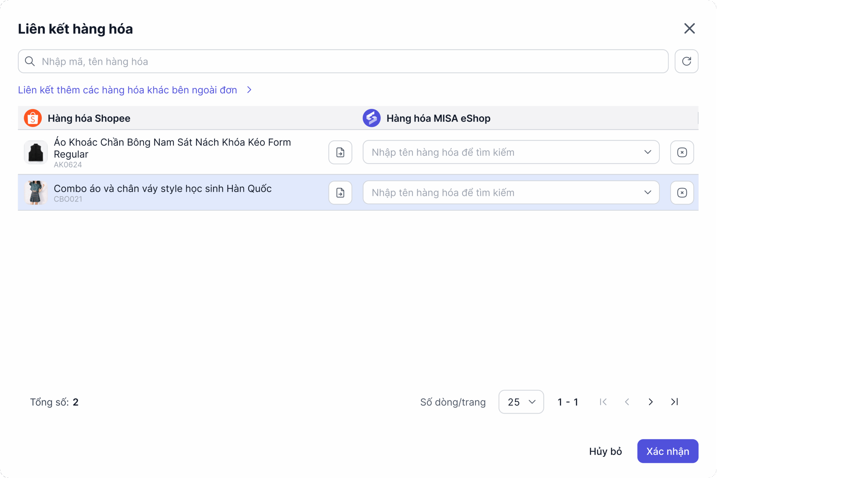Jump to last page arrow
Screen dimensions: 868x478
[674, 402]
